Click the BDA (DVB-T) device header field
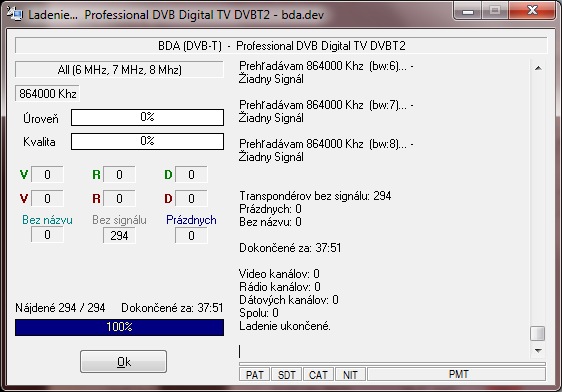Screen dimensions: 562x392 [281, 46]
